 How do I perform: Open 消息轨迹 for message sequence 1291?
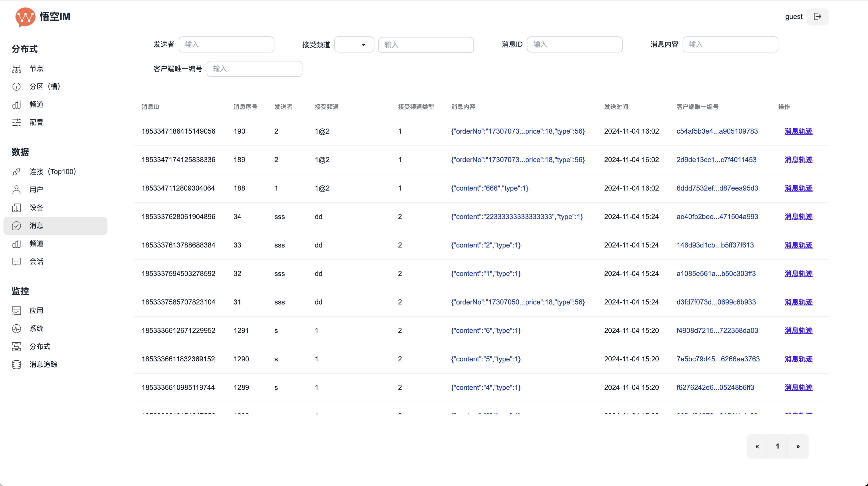(798, 330)
